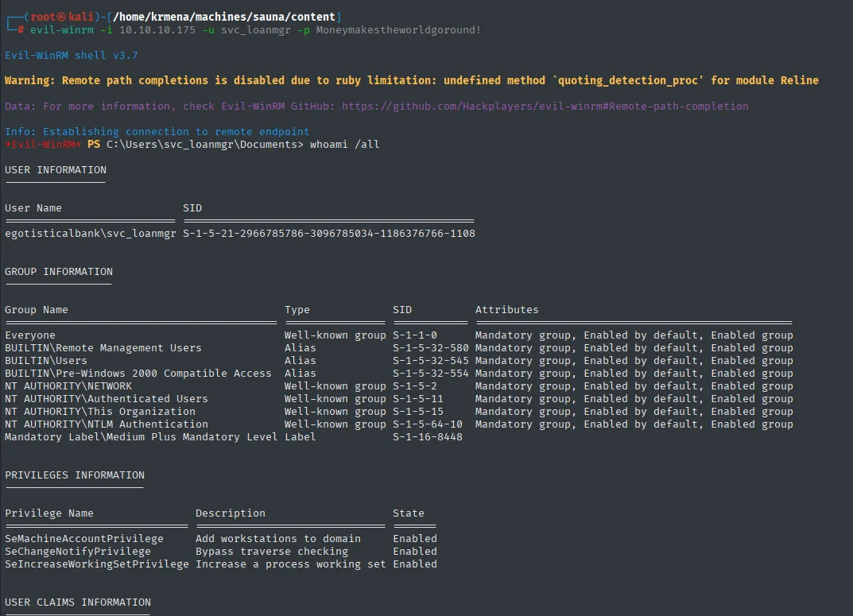Image resolution: width=853 pixels, height=616 pixels.
Task: Click the State column header
Action: click(408, 513)
